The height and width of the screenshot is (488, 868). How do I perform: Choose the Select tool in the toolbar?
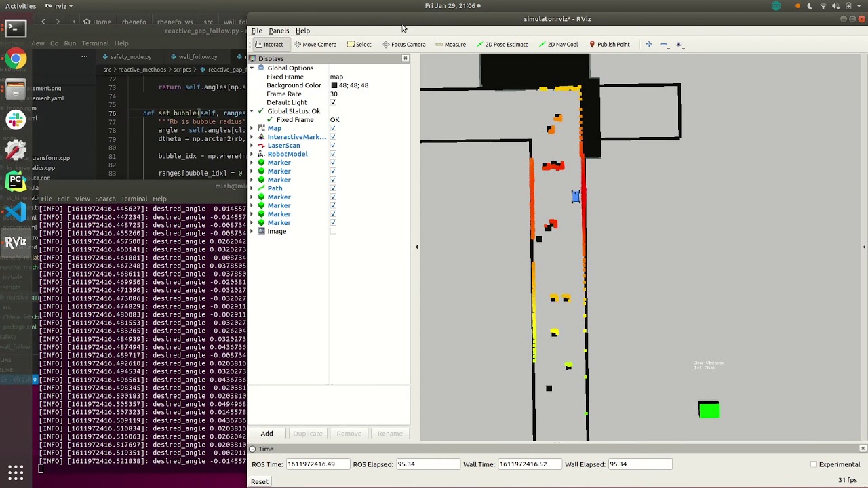click(359, 45)
